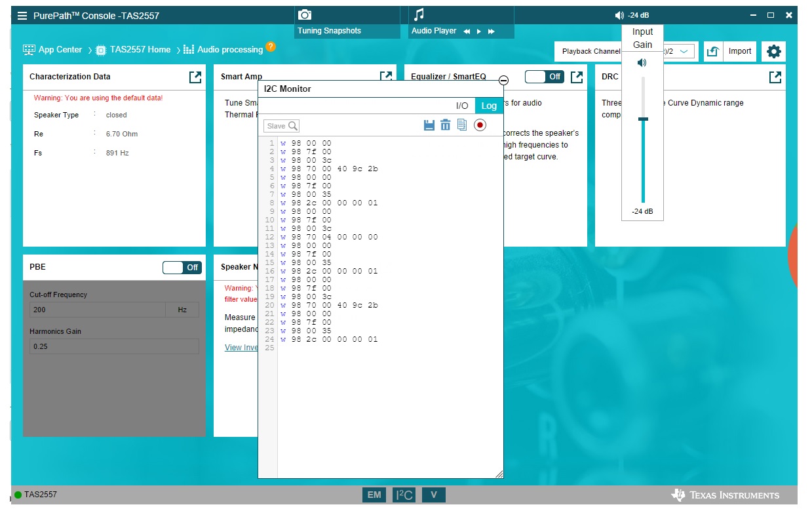This screenshot has height=511, width=812.
Task: Click the 6.70 Ohm Re value
Action: tap(122, 134)
